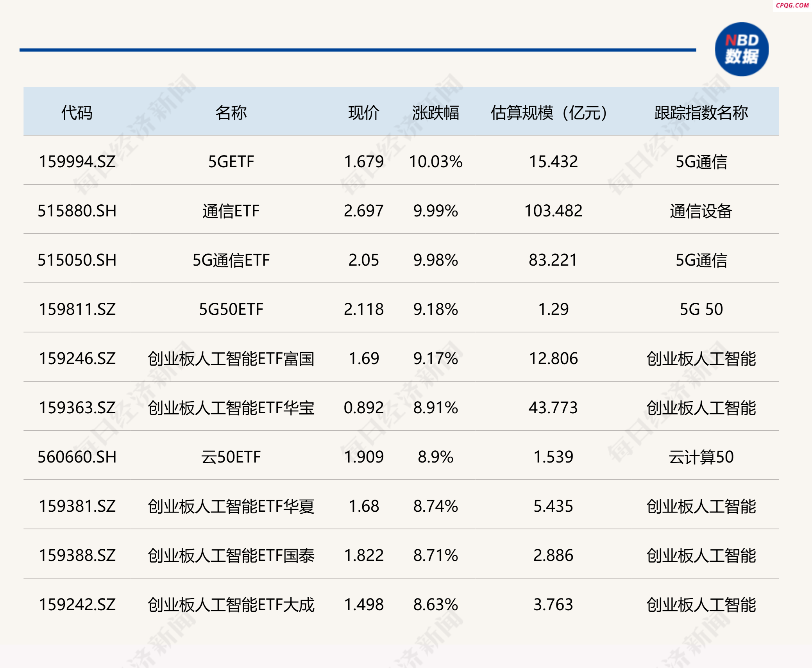Click the 云计算50 index name
Screen dimensions: 812x668
tap(701, 457)
